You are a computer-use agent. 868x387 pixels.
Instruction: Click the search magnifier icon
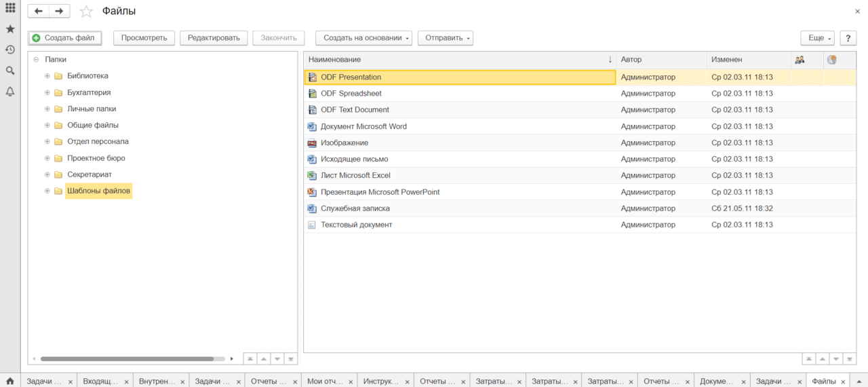(x=10, y=71)
